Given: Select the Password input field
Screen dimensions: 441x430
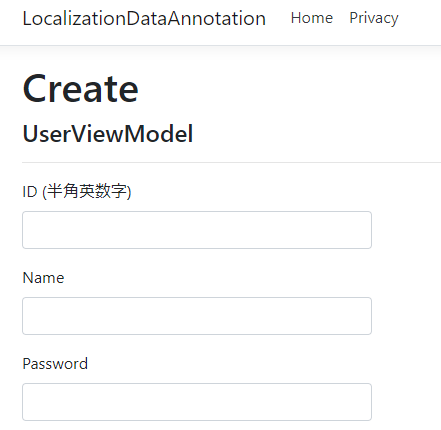Looking at the screenshot, I should [197, 402].
